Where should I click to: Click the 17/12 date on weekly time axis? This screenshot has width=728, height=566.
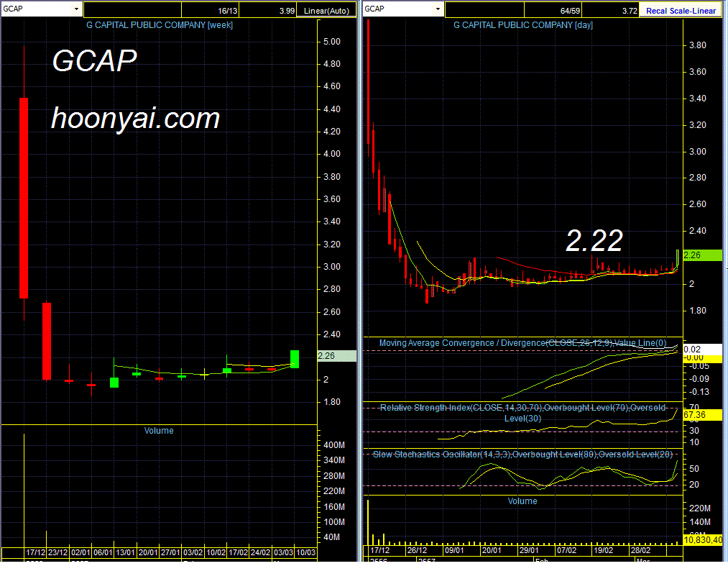point(36,552)
